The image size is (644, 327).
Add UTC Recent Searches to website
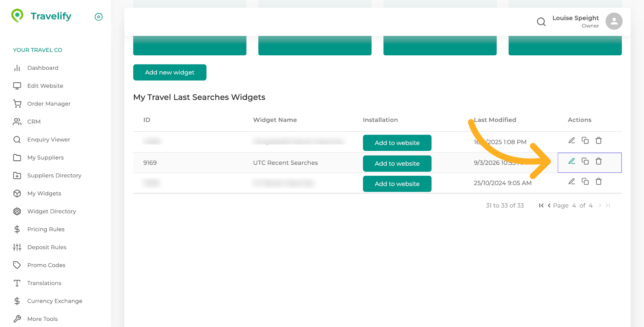coord(397,164)
